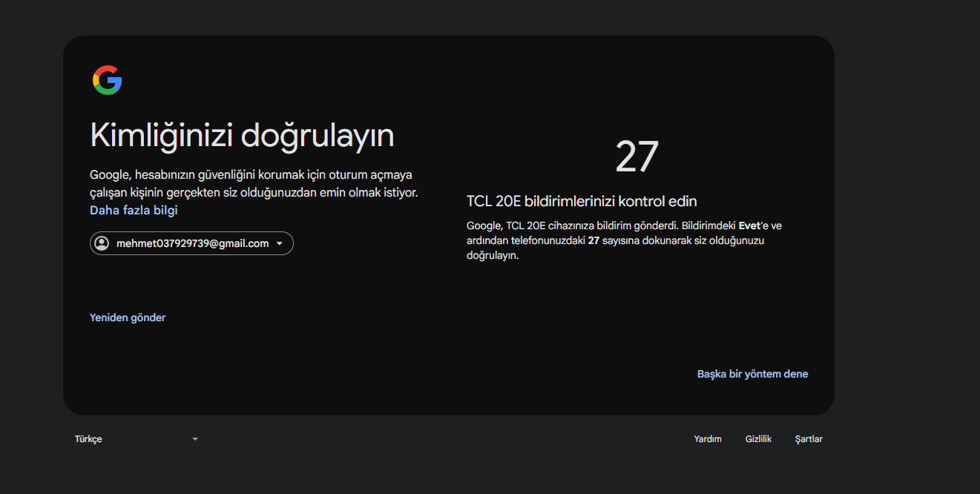Expand the mehmet037929739@gmail.com account switcher arrow
The width and height of the screenshot is (980, 494).
[x=280, y=243]
